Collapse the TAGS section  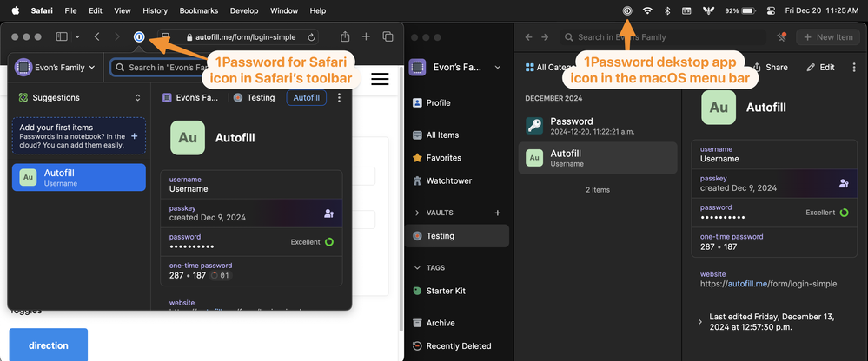(x=417, y=267)
